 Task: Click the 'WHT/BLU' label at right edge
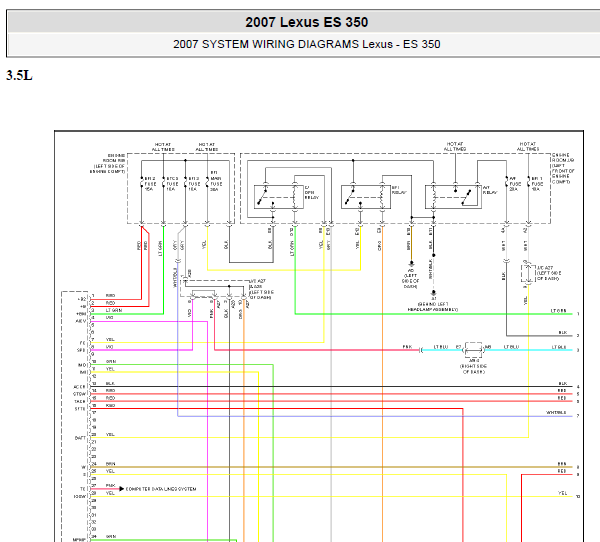[x=556, y=413]
